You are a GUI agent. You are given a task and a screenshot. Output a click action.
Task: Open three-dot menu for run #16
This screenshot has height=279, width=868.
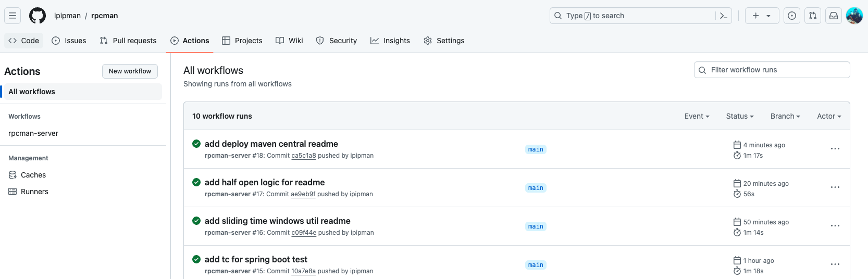click(x=835, y=226)
